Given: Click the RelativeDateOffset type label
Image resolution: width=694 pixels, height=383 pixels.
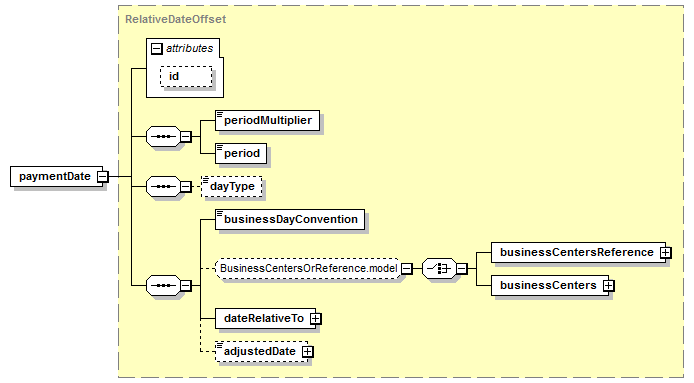Looking at the screenshot, I should pos(175,19).
